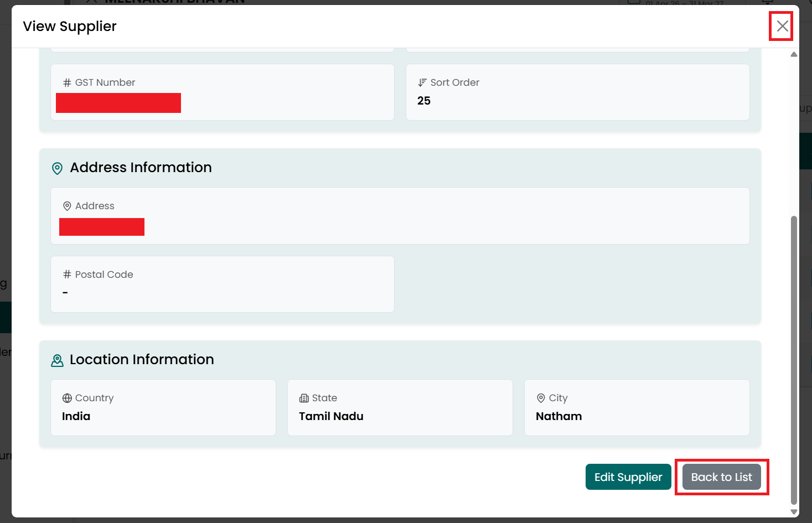Click the Address Information pin icon
The image size is (812, 523).
57,168
